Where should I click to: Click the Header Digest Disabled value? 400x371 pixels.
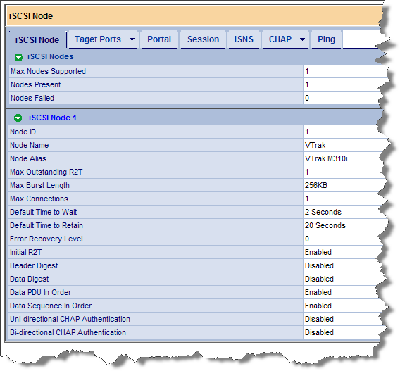pyautogui.click(x=319, y=266)
